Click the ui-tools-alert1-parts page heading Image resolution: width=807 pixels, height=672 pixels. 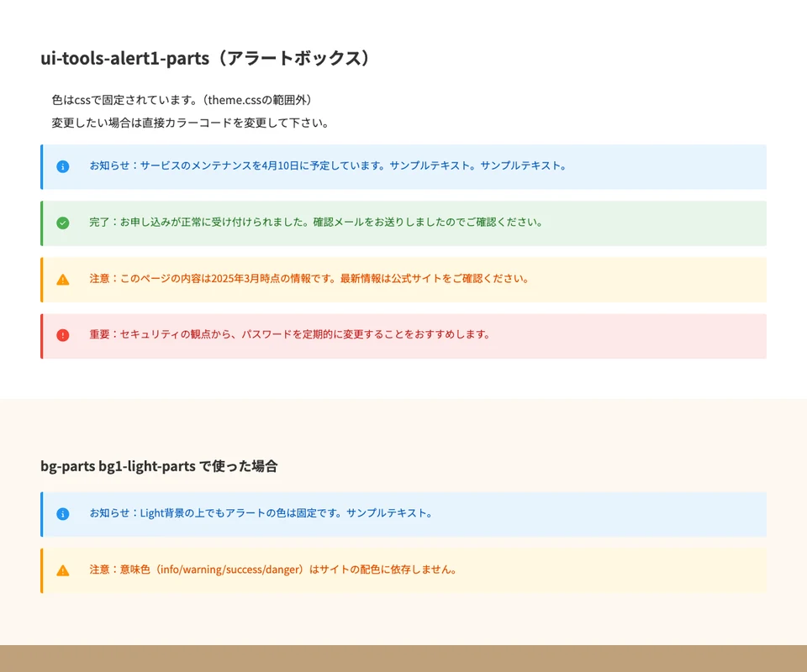click(205, 59)
